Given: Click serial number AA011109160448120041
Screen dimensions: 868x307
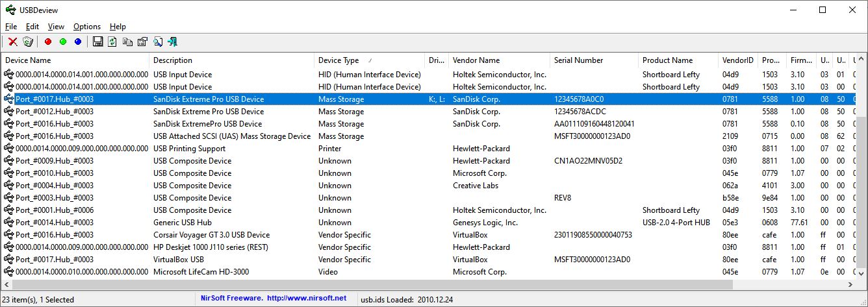Looking at the screenshot, I should click(x=594, y=124).
